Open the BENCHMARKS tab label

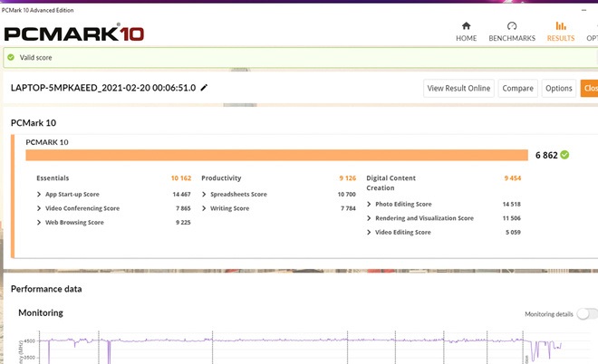512,38
